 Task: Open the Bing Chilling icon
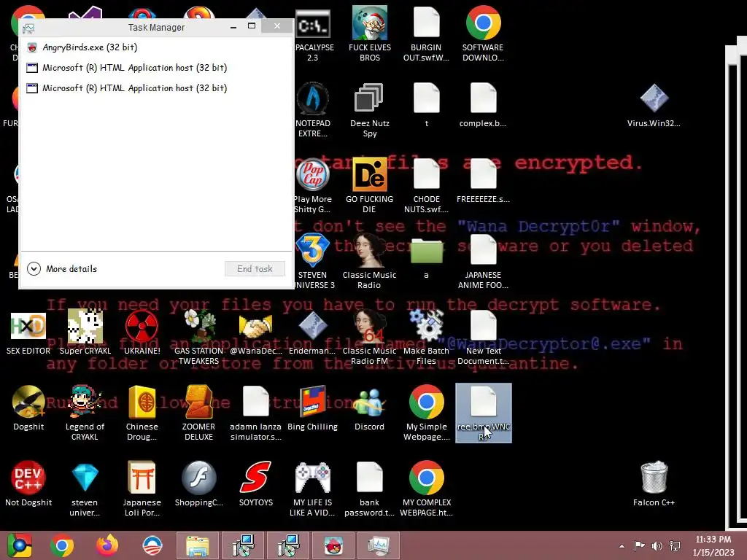pos(312,408)
